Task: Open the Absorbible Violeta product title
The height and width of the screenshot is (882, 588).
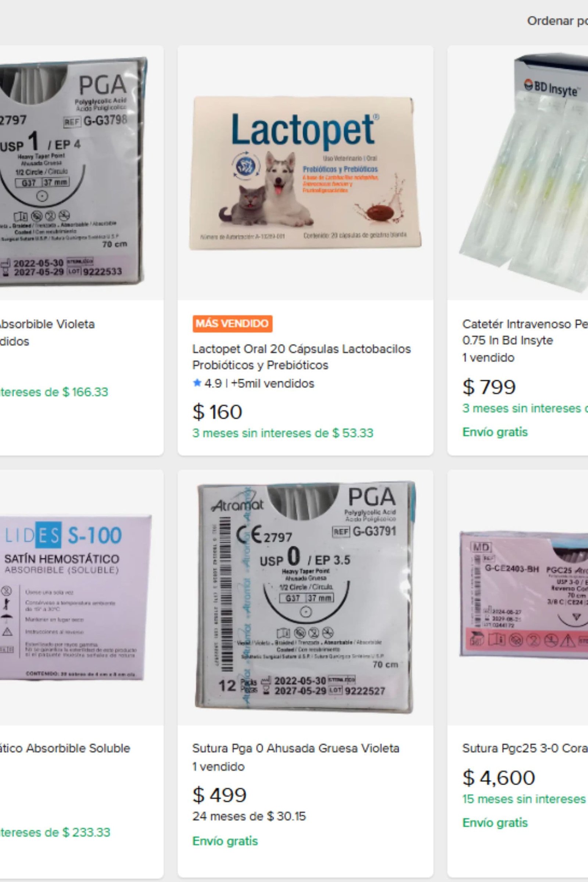Action: [47, 324]
